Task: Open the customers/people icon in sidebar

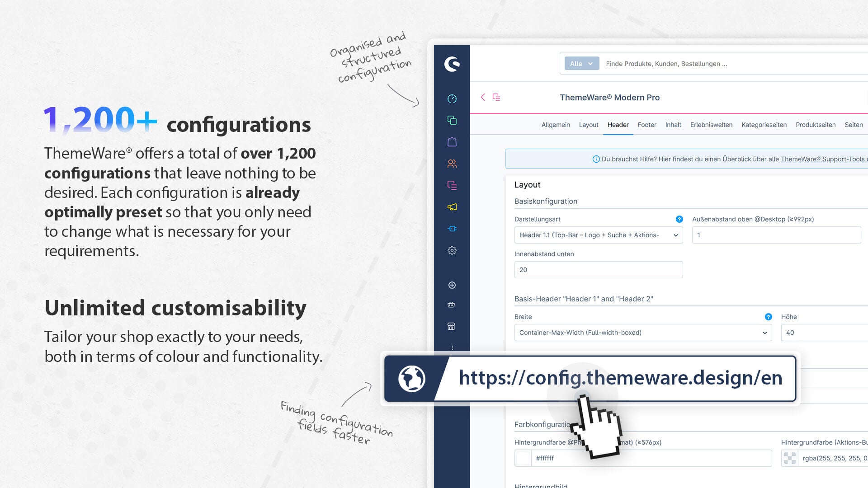Action: click(452, 163)
